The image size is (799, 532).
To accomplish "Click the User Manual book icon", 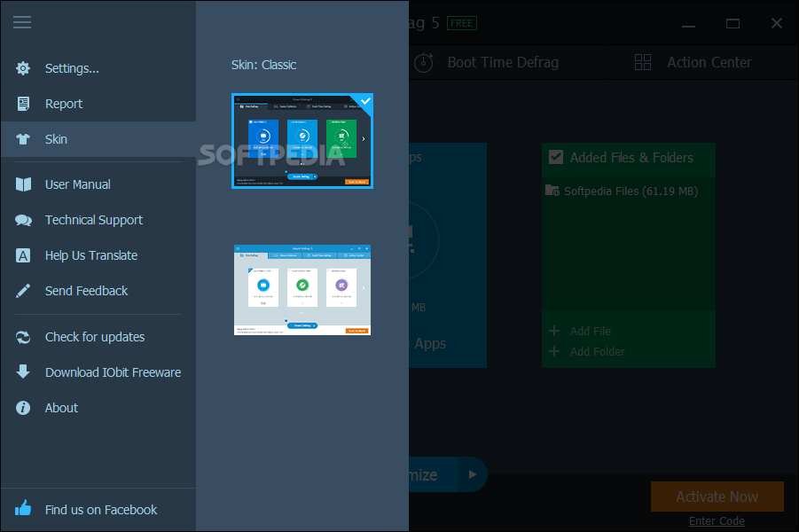I will tap(23, 184).
